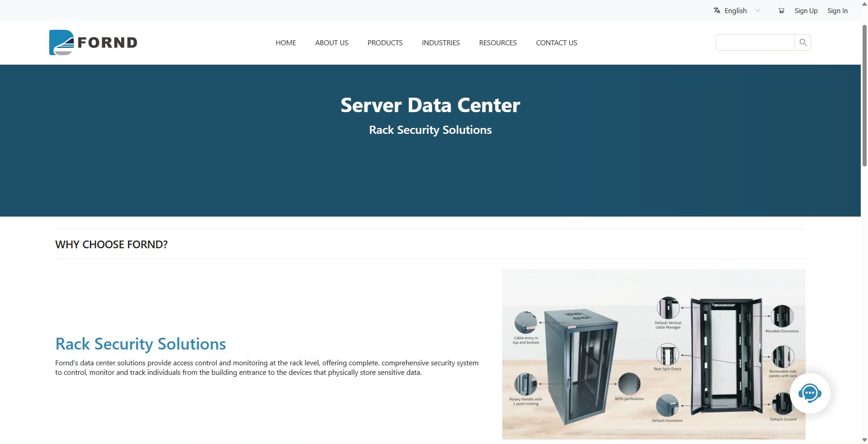Viewport: 868px width, 444px height.
Task: Click inside the search input field
Action: tap(755, 42)
